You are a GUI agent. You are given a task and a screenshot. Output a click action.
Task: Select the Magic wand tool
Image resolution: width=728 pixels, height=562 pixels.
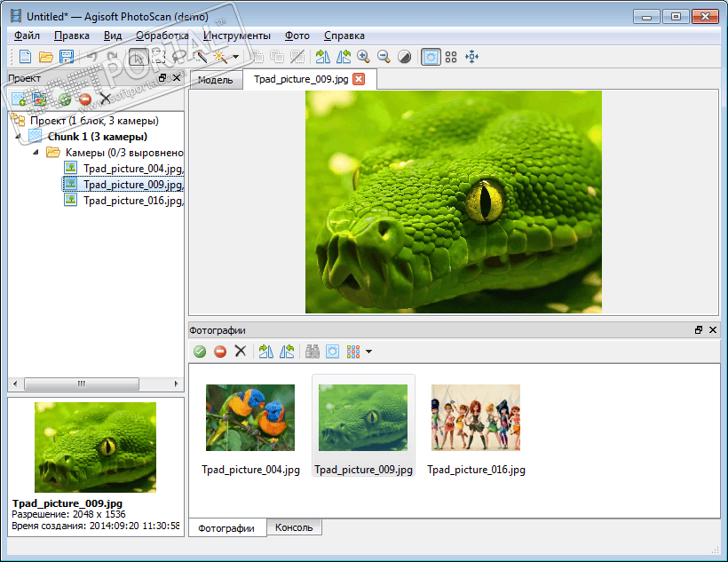coord(219,57)
